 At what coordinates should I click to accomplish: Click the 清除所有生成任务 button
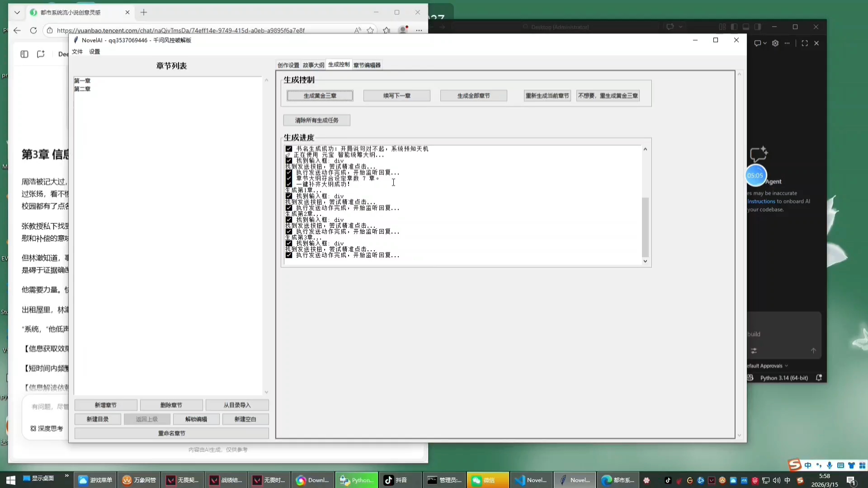coord(316,120)
